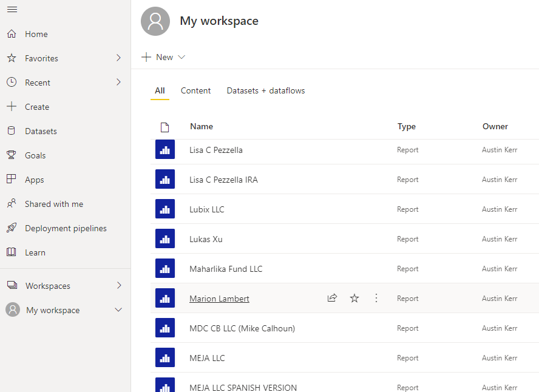Click the Owner cell of Lukas Xu row
539x392 pixels.
pos(500,238)
